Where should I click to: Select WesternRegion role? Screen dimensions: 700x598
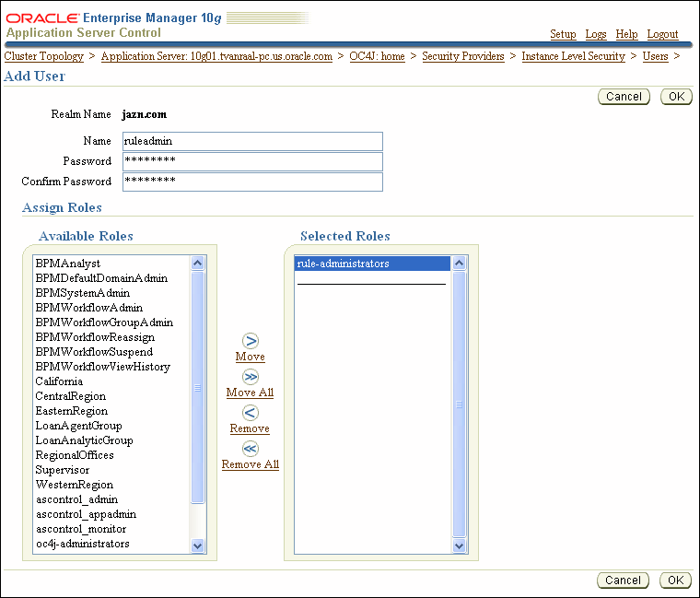click(x=111, y=485)
